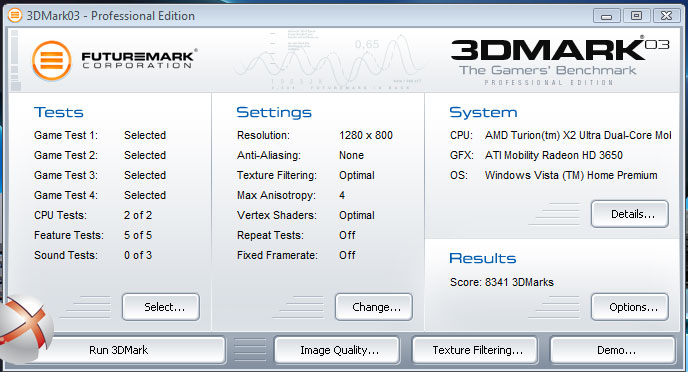Click the Texture Filtering 'Optimal' value

(357, 175)
